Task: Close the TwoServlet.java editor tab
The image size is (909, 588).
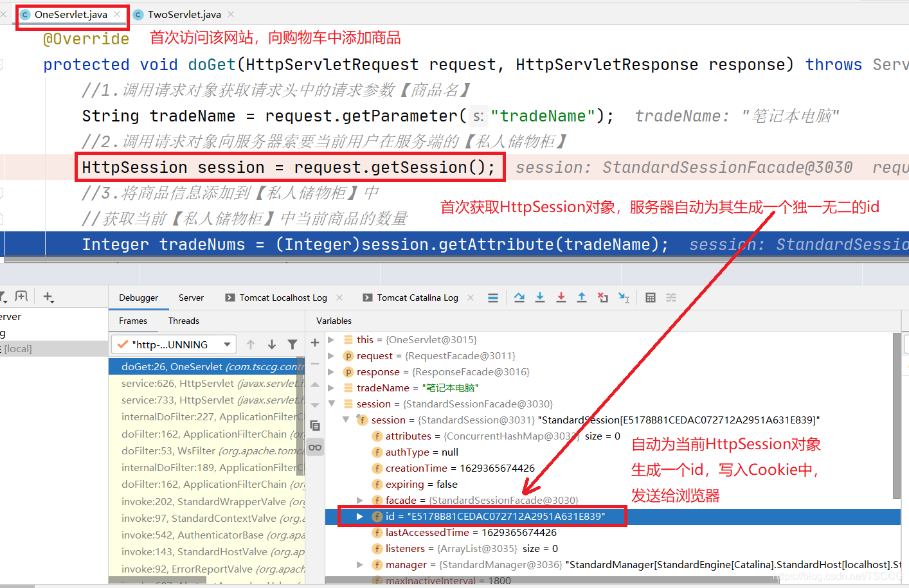Action: pyautogui.click(x=231, y=14)
